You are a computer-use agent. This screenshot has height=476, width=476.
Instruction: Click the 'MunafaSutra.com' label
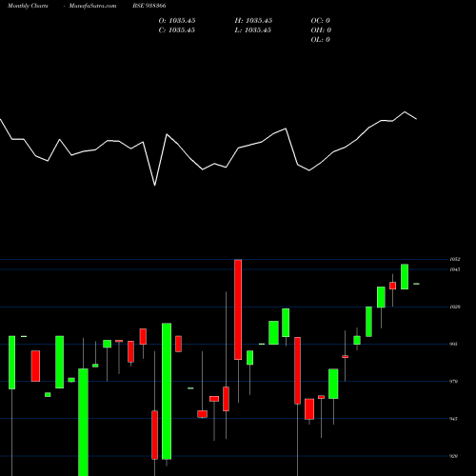[x=92, y=6]
